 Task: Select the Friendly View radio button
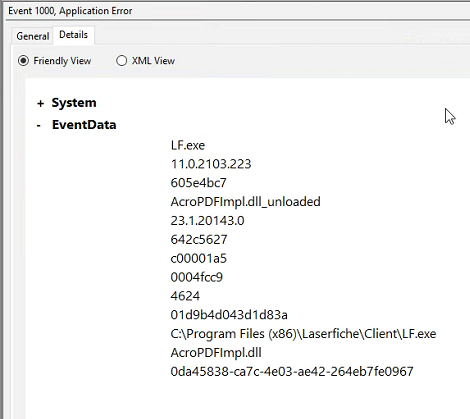[x=23, y=61]
